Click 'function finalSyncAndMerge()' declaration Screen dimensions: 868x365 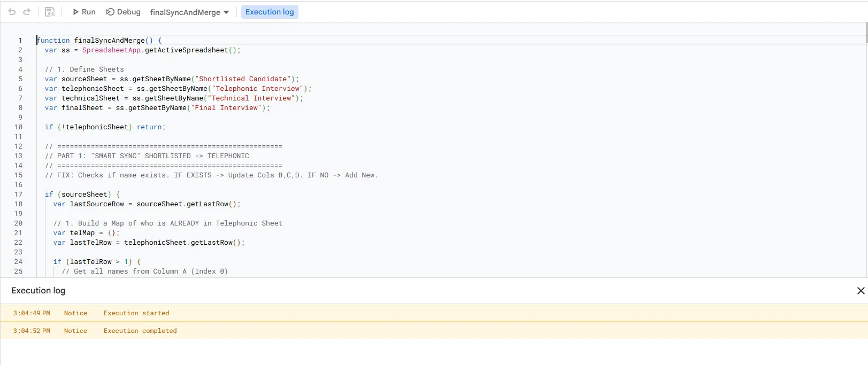pyautogui.click(x=99, y=41)
